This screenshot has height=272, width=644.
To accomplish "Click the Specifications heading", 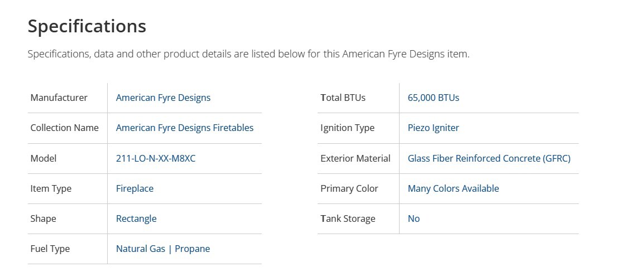I will [87, 26].
